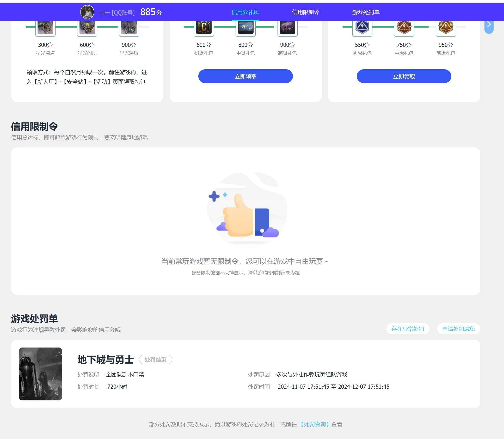
Task: Click the 885分 credit score
Action: click(x=151, y=12)
